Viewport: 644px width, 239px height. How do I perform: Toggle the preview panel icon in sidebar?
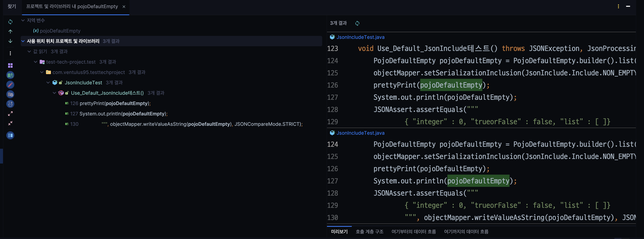click(10, 135)
